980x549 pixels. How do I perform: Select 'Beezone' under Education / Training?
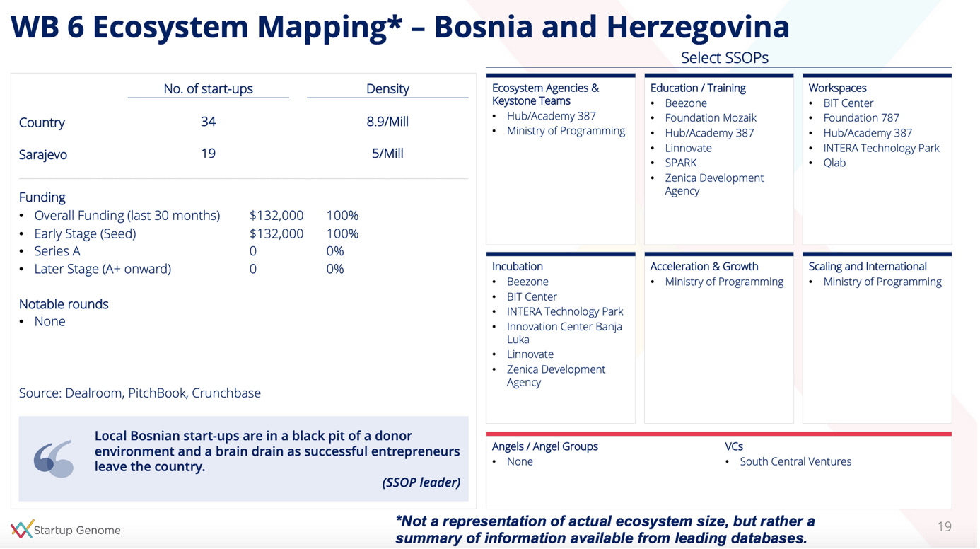pyautogui.click(x=686, y=103)
